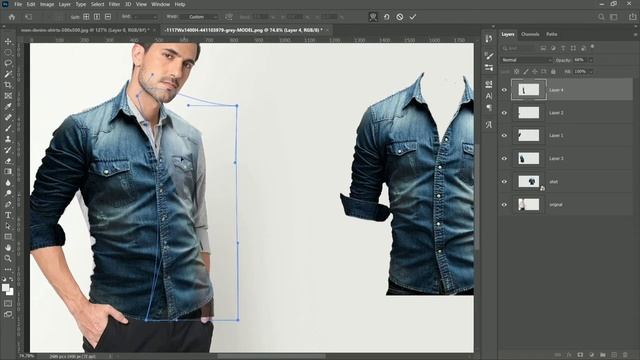Image resolution: width=640 pixels, height=360 pixels.
Task: Open the Paragraph panel icon
Action: pos(489,108)
